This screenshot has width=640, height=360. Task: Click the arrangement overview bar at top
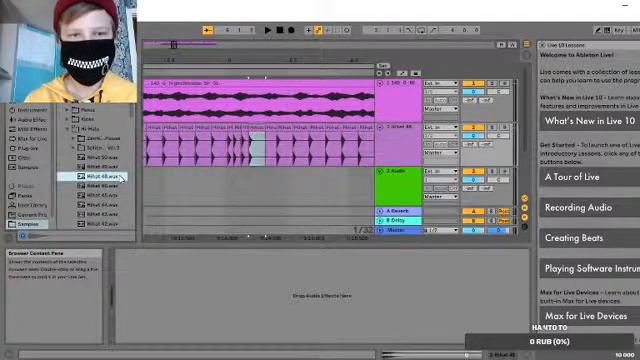coord(318,44)
